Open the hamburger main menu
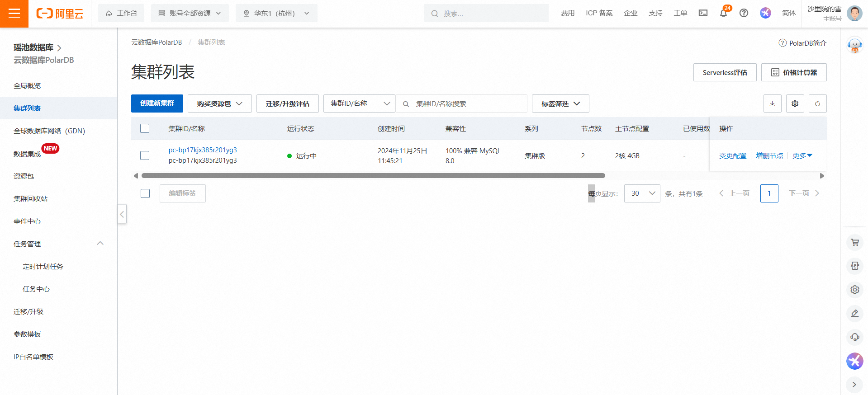 pos(14,14)
